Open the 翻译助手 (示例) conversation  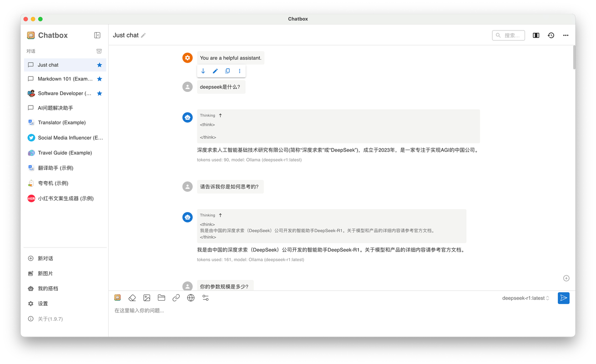65,168
